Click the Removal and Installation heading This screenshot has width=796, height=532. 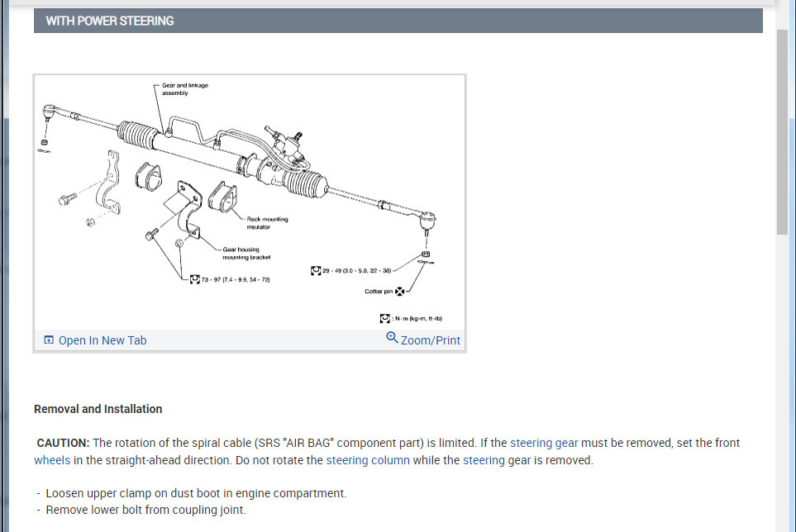tap(98, 409)
